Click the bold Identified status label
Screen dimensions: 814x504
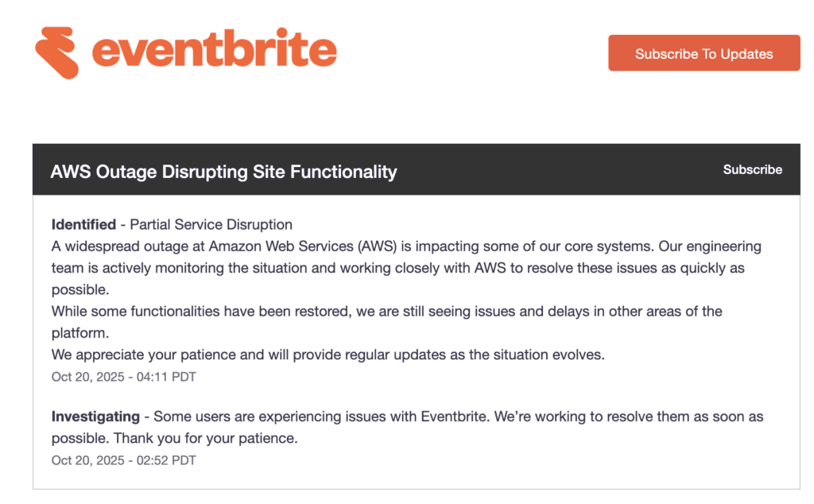click(x=83, y=225)
